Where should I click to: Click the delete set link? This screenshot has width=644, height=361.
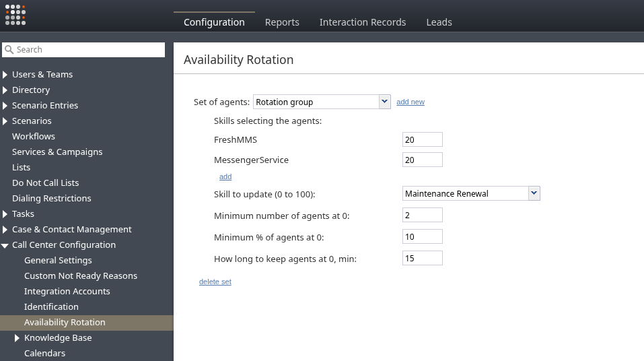tap(215, 282)
